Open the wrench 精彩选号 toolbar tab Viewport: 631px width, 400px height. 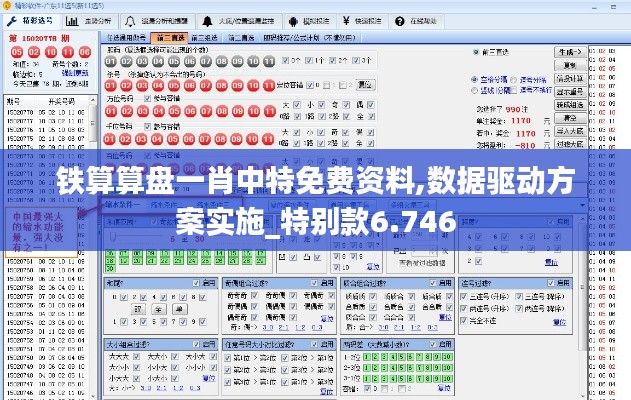[x=30, y=21]
